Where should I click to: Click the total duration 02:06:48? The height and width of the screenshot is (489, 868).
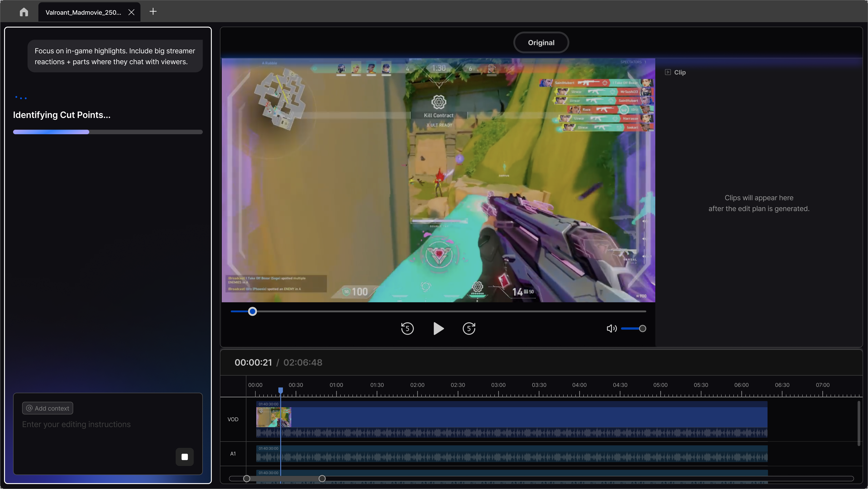(303, 362)
